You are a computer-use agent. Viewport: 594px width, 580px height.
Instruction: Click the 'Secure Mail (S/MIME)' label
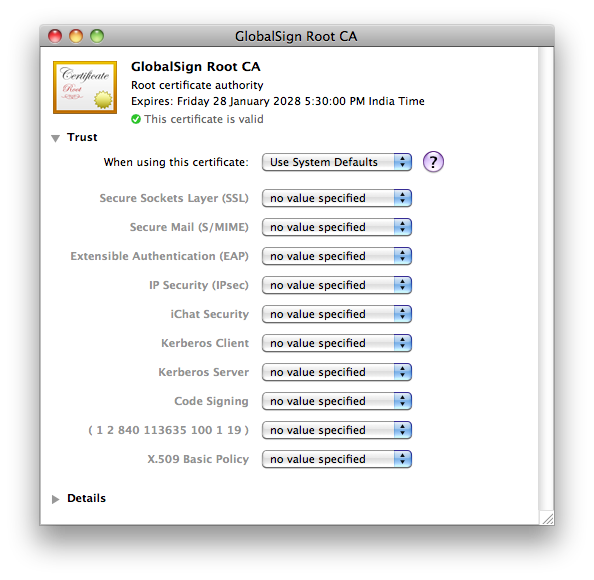click(x=189, y=227)
